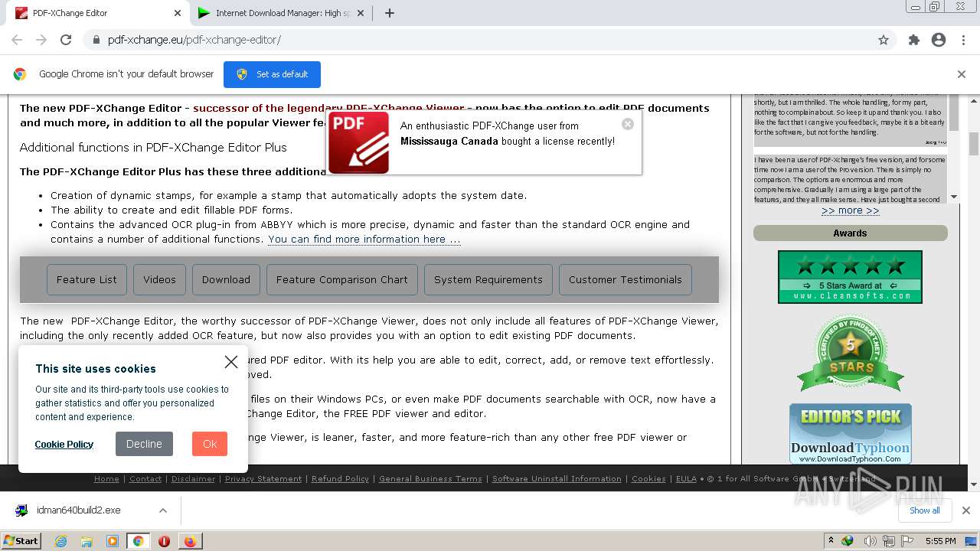Viewport: 980px width, 551px height.
Task: Decline cookies
Action: click(144, 444)
